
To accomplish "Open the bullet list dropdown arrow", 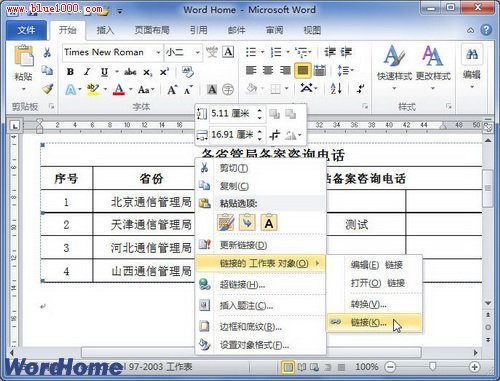I will [262, 52].
